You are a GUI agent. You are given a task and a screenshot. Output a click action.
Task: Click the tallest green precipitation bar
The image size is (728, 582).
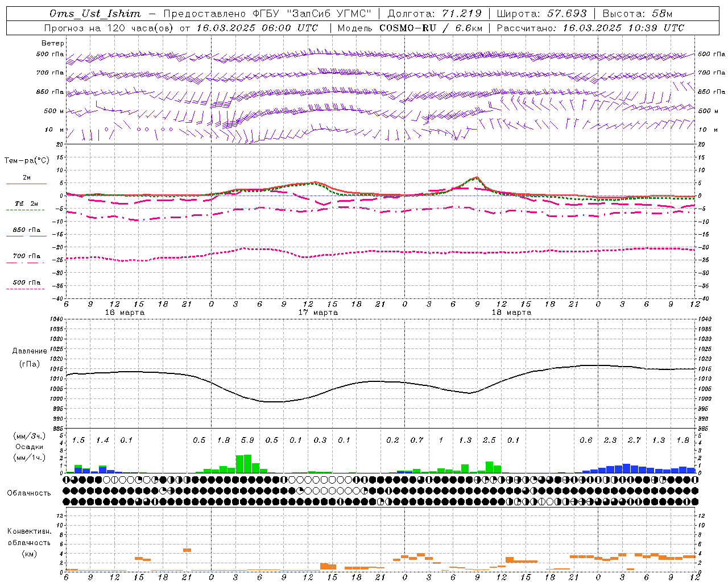tap(247, 463)
